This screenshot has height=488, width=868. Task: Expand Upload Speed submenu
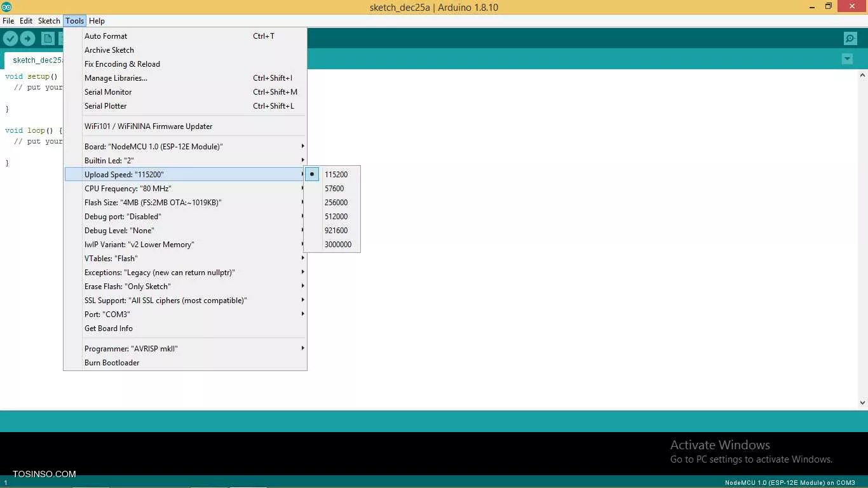[186, 175]
